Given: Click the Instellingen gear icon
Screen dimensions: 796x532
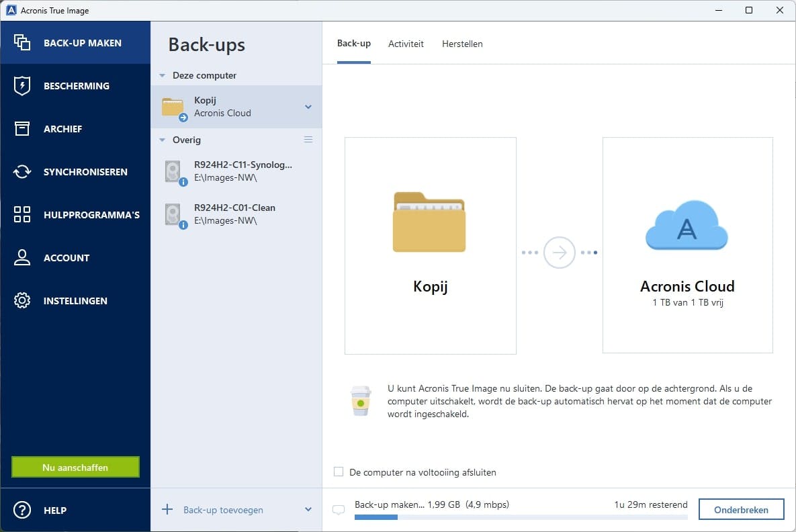Looking at the screenshot, I should click(x=21, y=300).
